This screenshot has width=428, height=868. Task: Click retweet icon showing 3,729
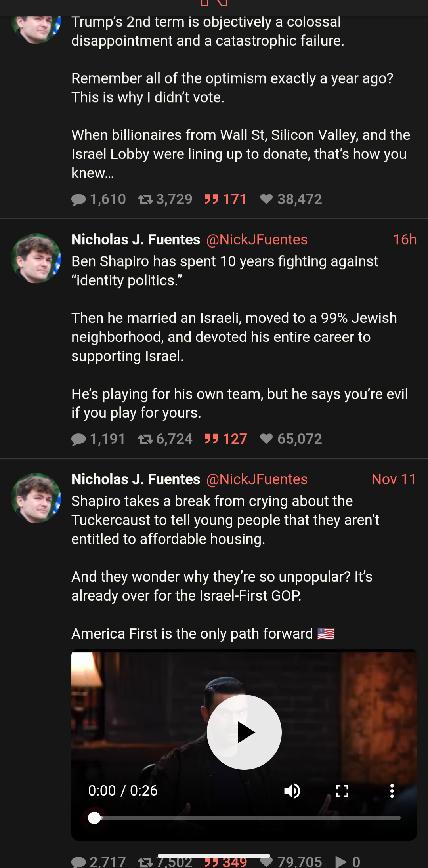pos(145,200)
